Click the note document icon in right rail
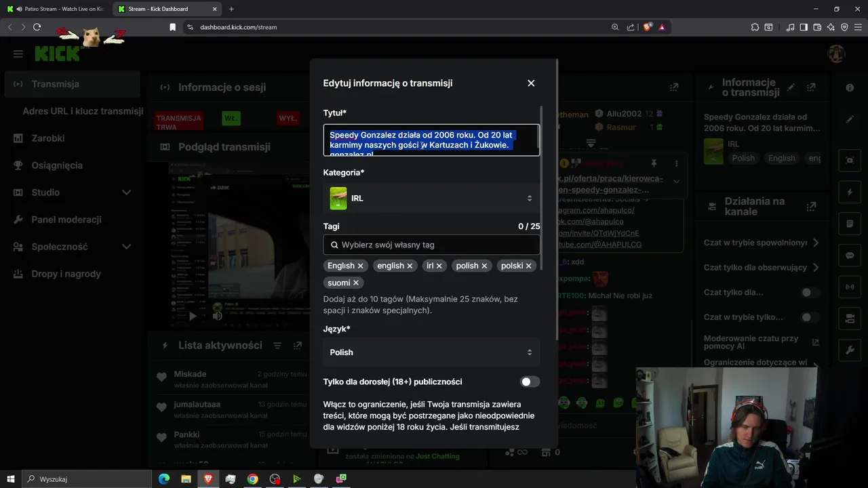Viewport: 868px width, 488px height. click(850, 224)
